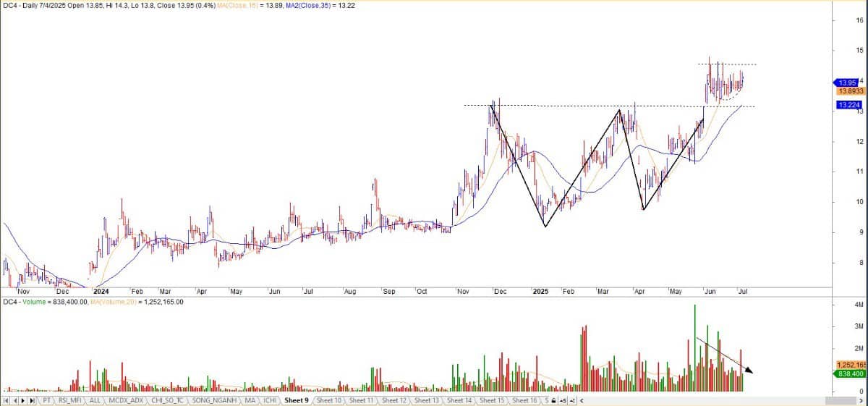Go to Sheet 12 tab
Image resolution: width=868 pixels, height=406 pixels.
pyautogui.click(x=394, y=400)
